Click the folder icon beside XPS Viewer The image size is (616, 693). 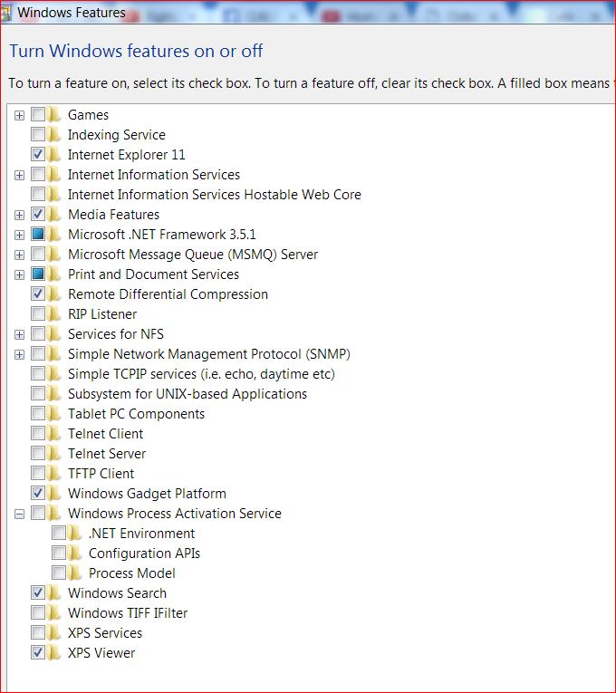coord(54,653)
